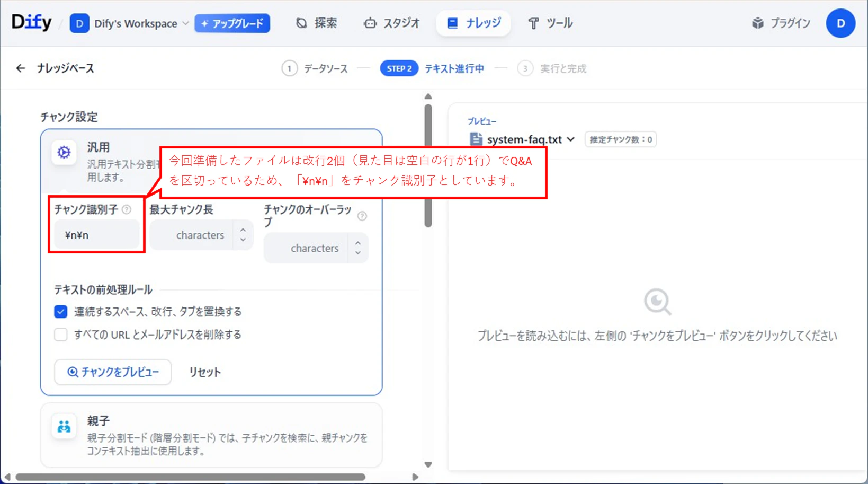Screen dimensions: 868x484
Task: Click step 1 データソース
Action: (x=315, y=68)
